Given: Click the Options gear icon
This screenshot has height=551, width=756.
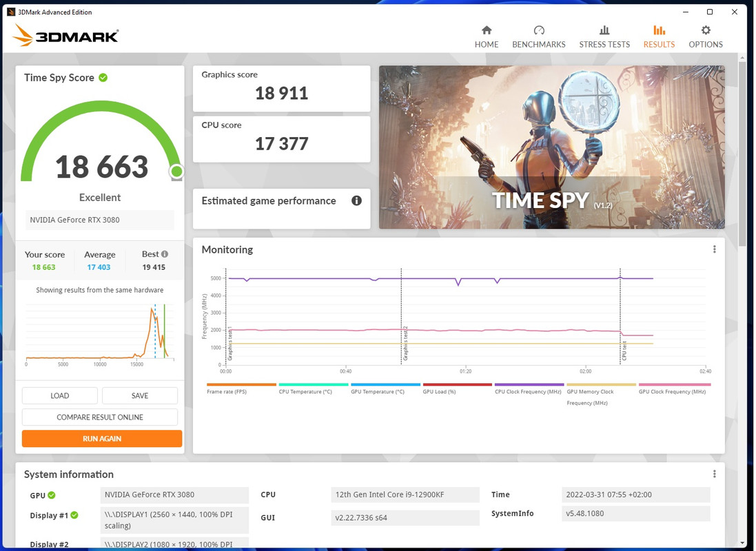Looking at the screenshot, I should point(706,30).
